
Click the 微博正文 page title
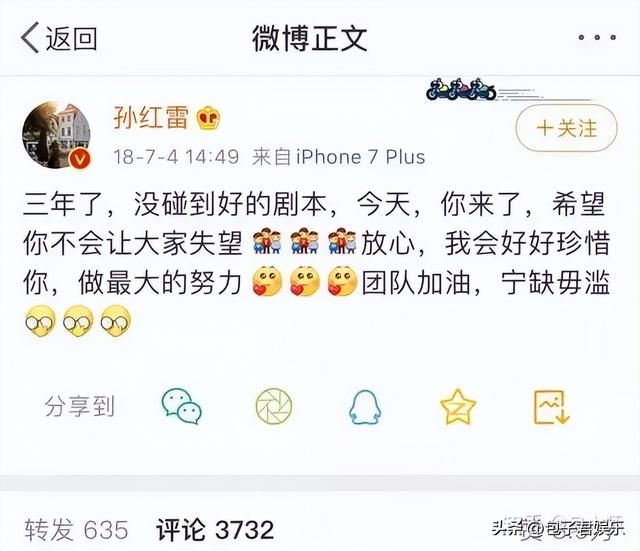[x=309, y=38]
